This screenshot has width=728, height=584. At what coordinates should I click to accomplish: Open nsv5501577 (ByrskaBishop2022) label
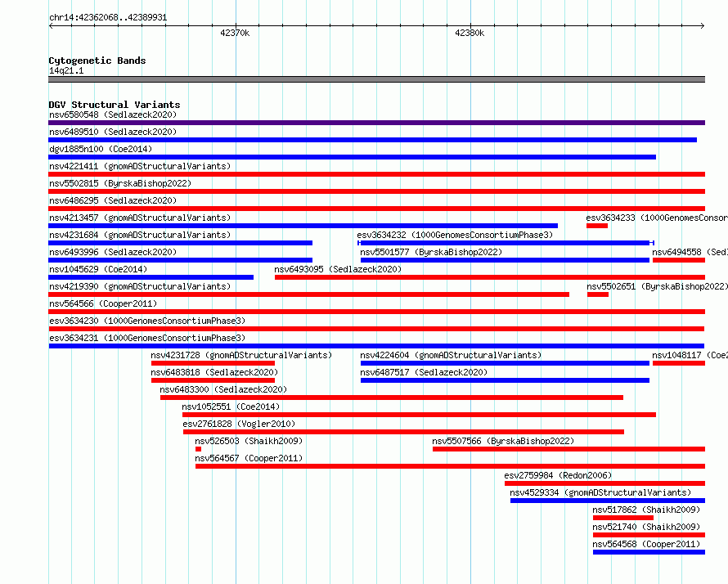tap(431, 252)
